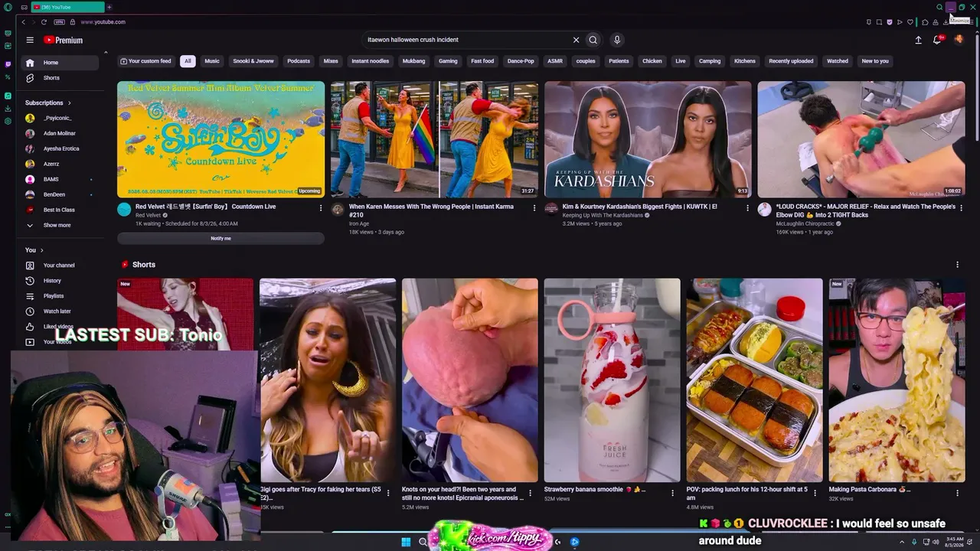Screen dimensions: 980x551
Task: Open the browser extensions icon
Action: (925, 22)
